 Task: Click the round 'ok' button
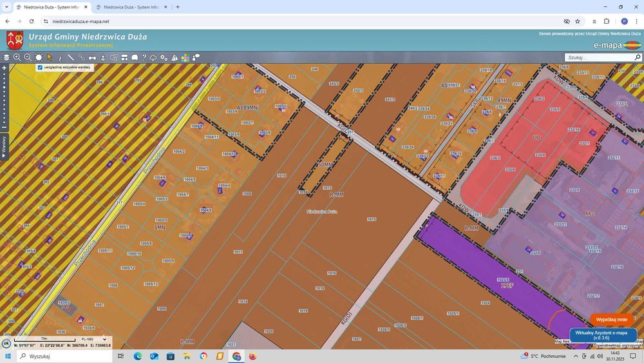6,343
